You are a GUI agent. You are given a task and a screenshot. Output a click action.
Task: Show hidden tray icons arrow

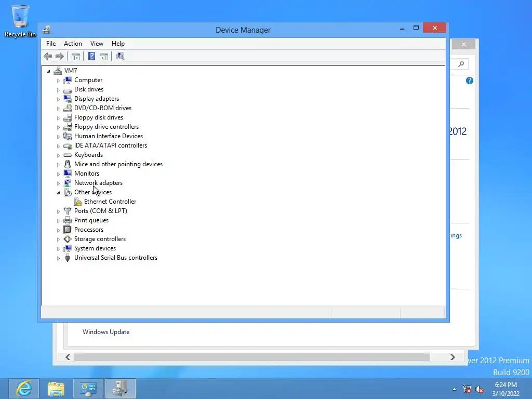[454, 389]
